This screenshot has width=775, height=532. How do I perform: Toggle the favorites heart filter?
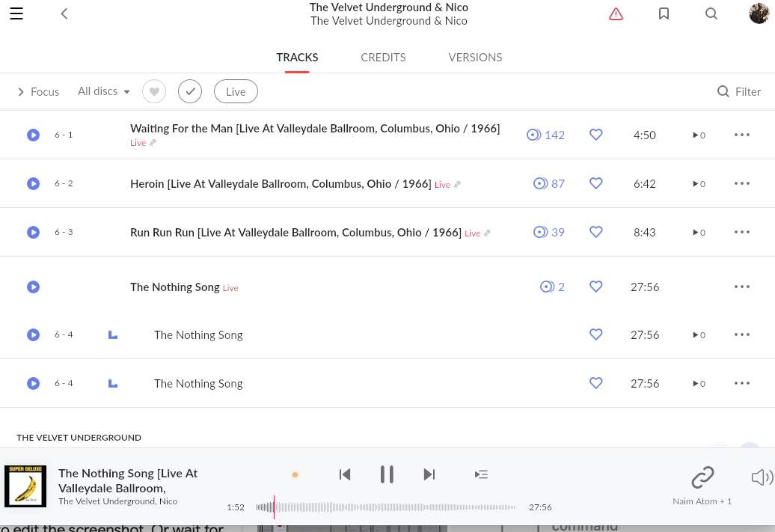click(154, 91)
